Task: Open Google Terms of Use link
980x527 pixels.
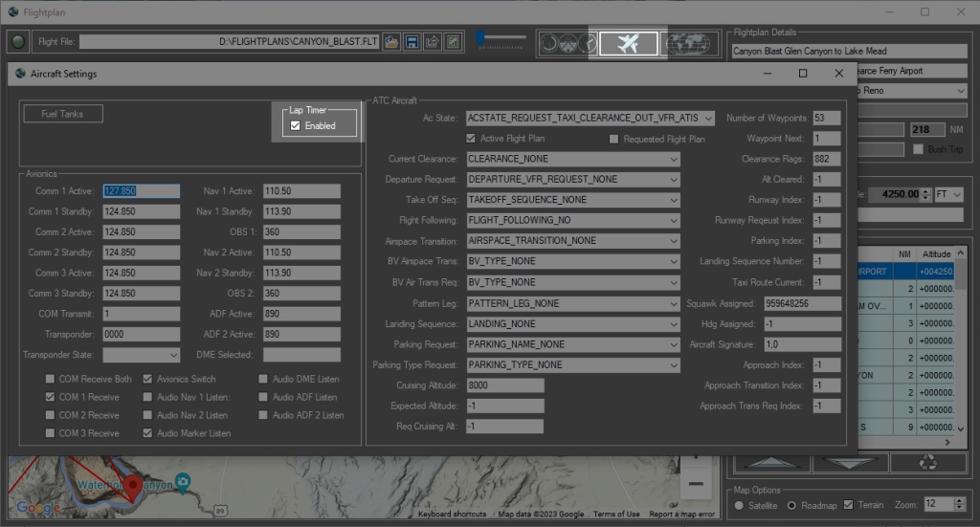Action: point(616,514)
